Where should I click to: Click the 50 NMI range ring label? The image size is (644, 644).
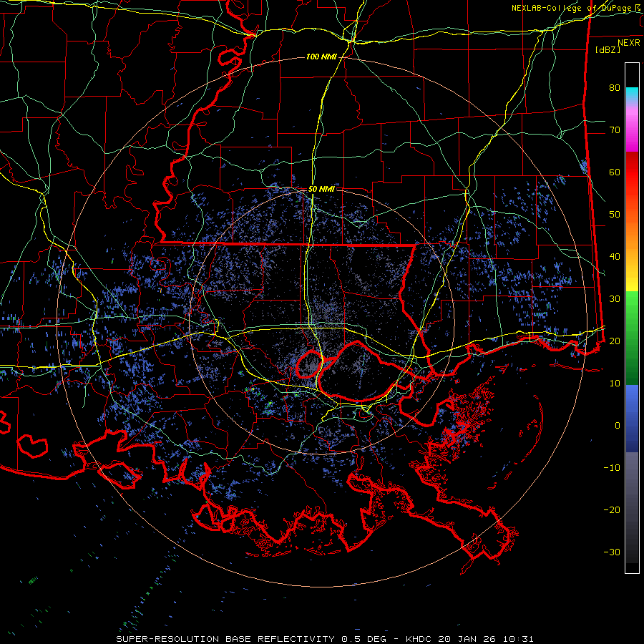coord(321,190)
